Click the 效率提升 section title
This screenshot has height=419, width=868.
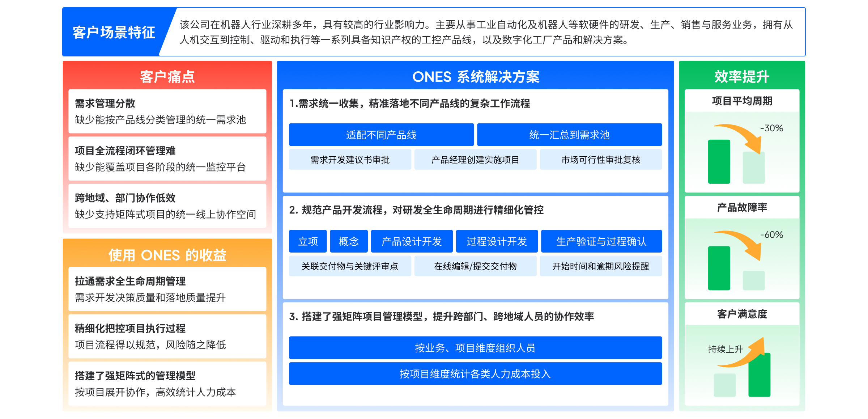click(742, 77)
